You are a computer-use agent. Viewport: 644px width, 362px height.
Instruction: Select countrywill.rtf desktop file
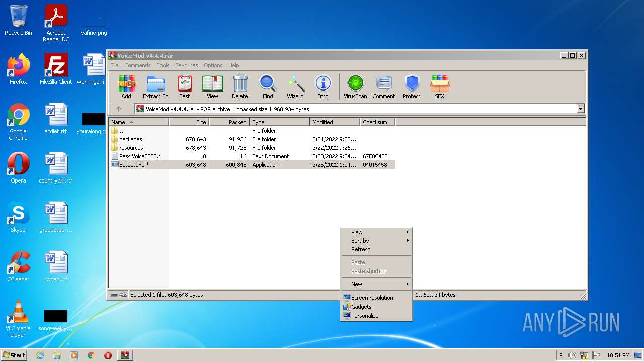pyautogui.click(x=56, y=168)
